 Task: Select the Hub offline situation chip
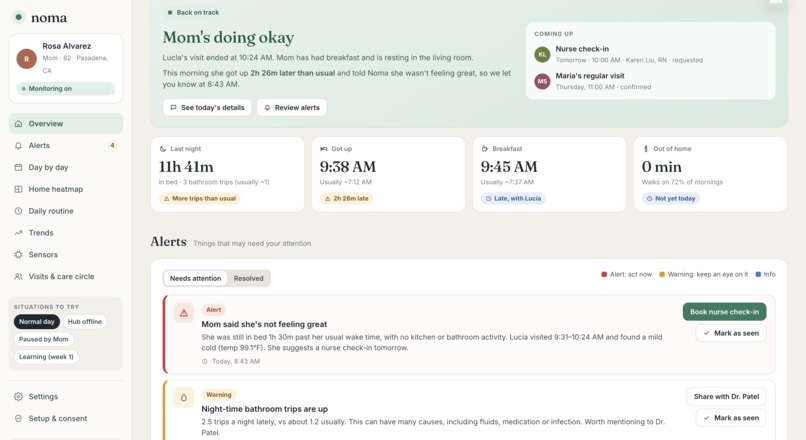click(x=85, y=322)
